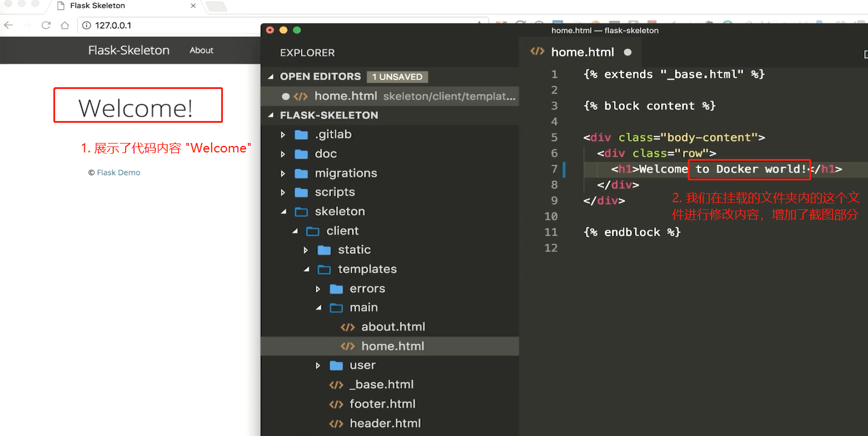
Task: Click the templates open-folder icon
Action: (325, 269)
